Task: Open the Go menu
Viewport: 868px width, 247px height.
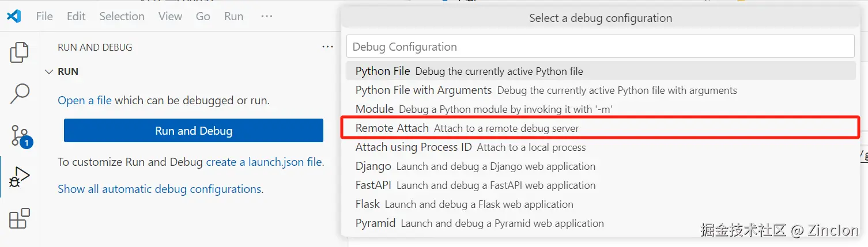Action: point(203,16)
